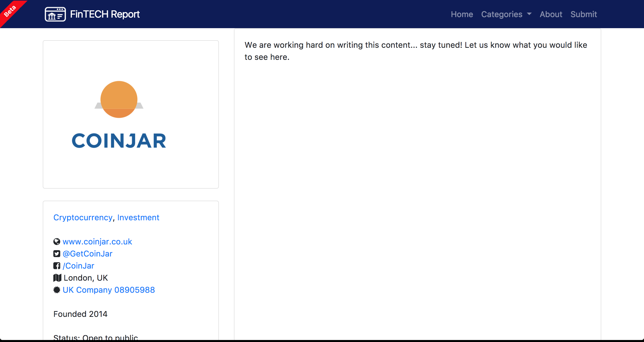Click the globe icon beside website link

coord(57,242)
